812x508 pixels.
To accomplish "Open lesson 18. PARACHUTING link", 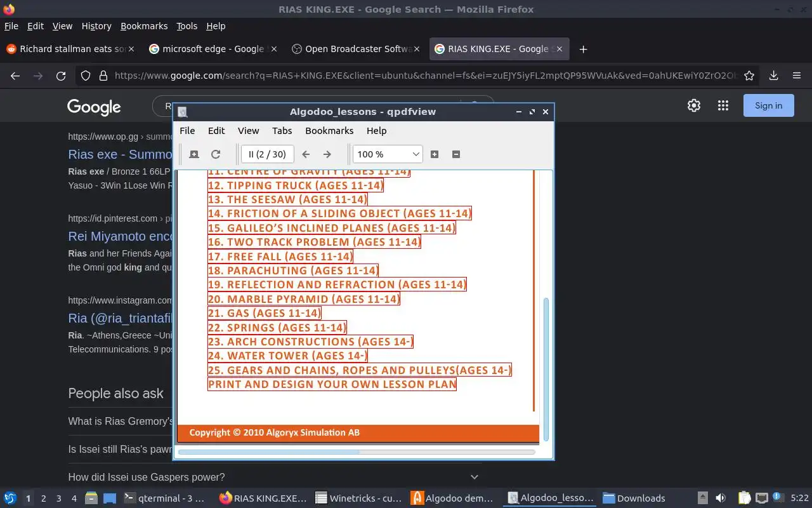I will [x=293, y=271].
